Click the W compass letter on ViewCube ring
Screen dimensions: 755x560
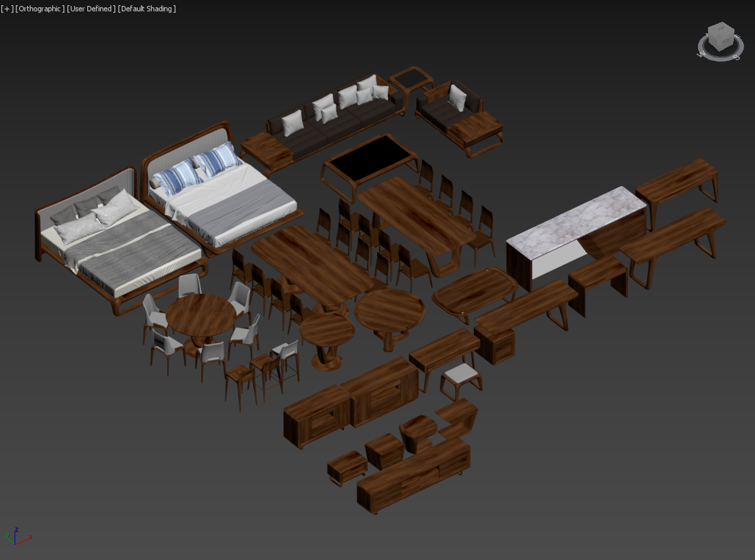point(701,54)
